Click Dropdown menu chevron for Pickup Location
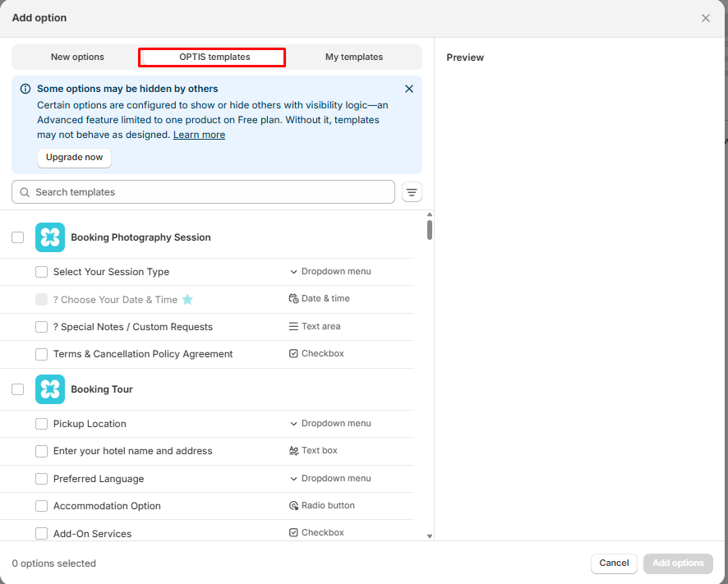 (x=293, y=423)
